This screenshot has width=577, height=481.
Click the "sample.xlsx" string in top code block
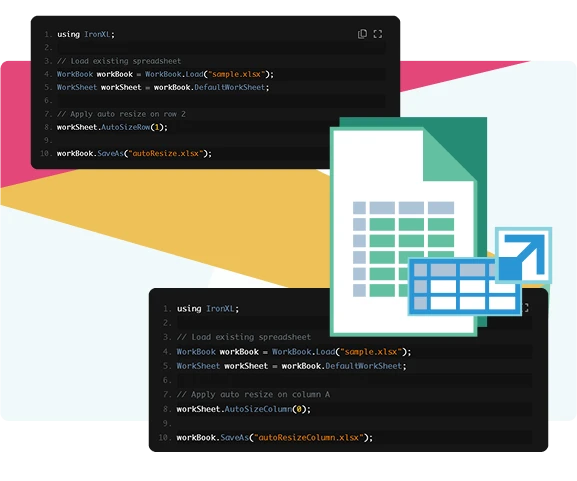click(236, 74)
